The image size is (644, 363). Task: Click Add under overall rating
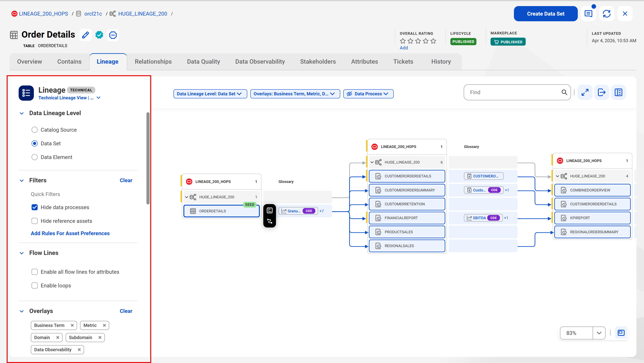[404, 48]
